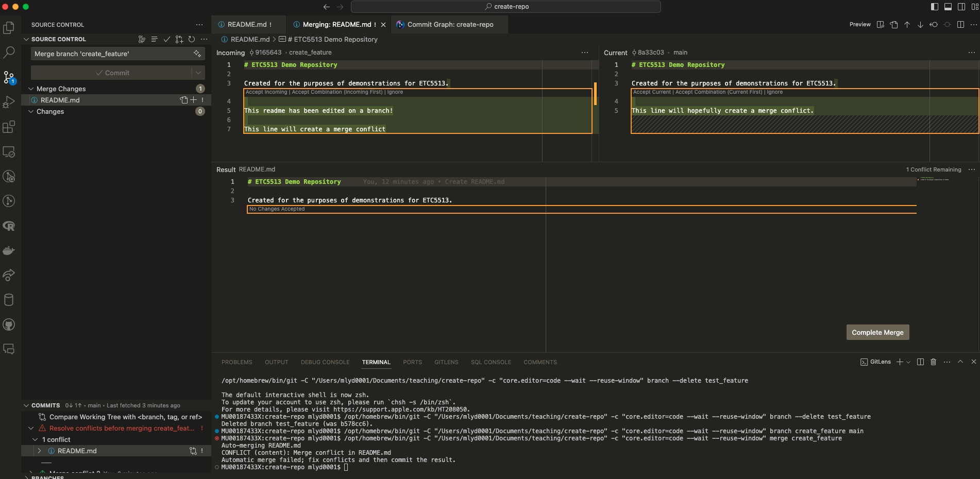Open the Extensions view icon
The height and width of the screenshot is (479, 980).
point(9,127)
